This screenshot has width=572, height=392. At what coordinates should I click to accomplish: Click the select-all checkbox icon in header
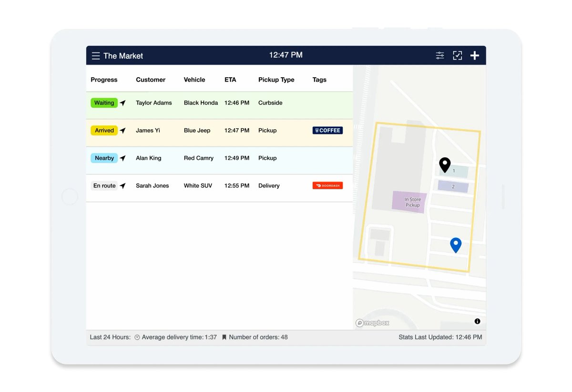point(458,56)
